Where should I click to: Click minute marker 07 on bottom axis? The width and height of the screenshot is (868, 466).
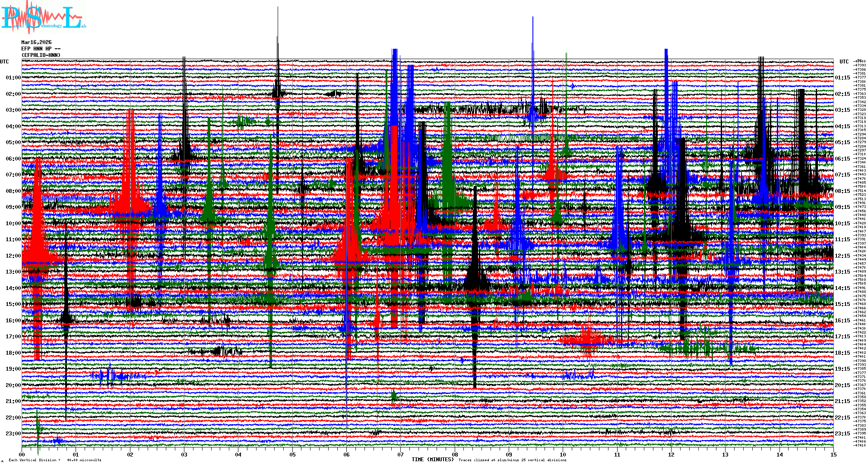pyautogui.click(x=401, y=454)
